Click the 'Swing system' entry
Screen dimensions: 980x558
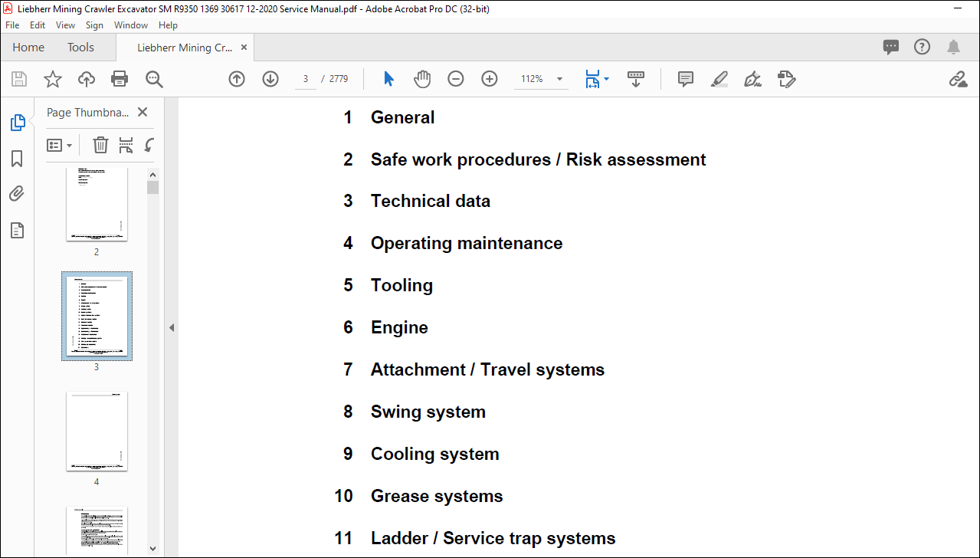(428, 412)
